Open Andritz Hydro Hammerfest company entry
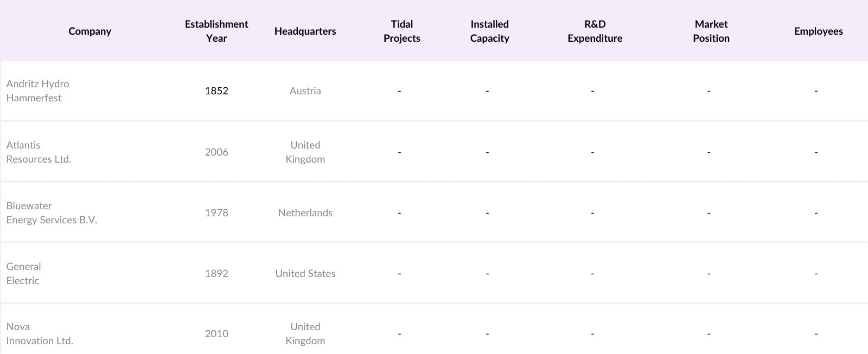 coord(37,91)
